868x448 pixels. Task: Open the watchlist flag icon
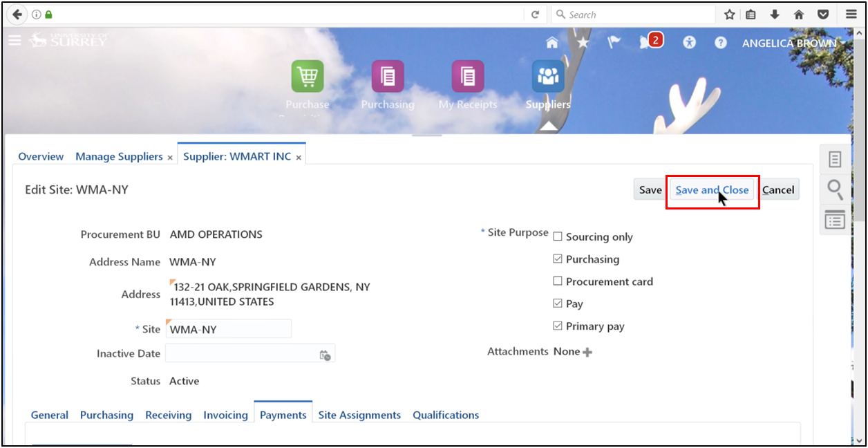point(614,42)
